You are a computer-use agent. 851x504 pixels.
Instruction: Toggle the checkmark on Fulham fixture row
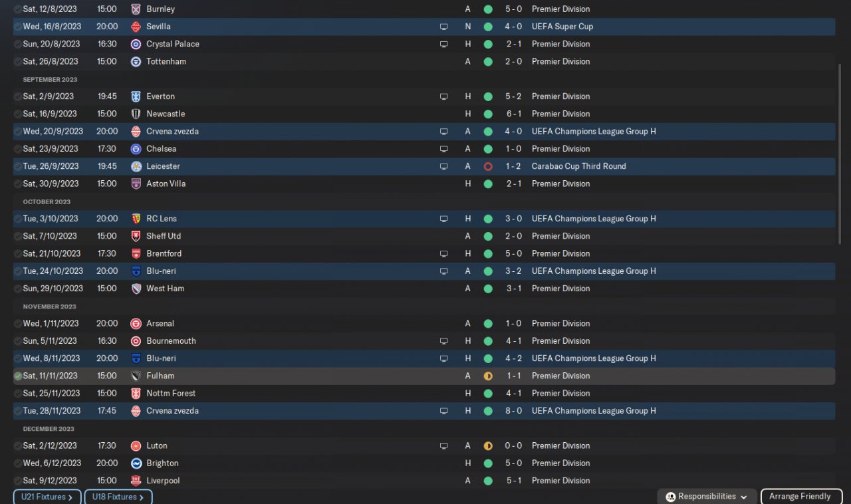pos(18,376)
